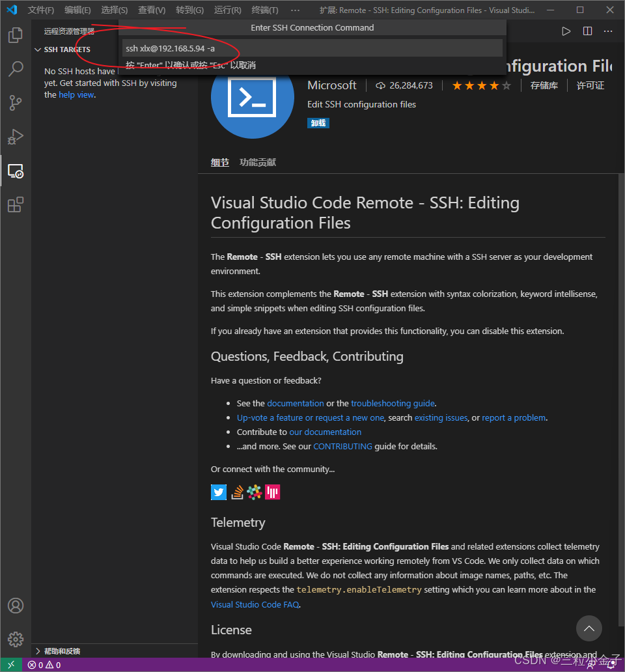Click the star rating of extension
The width and height of the screenshot is (625, 672).
(482, 86)
